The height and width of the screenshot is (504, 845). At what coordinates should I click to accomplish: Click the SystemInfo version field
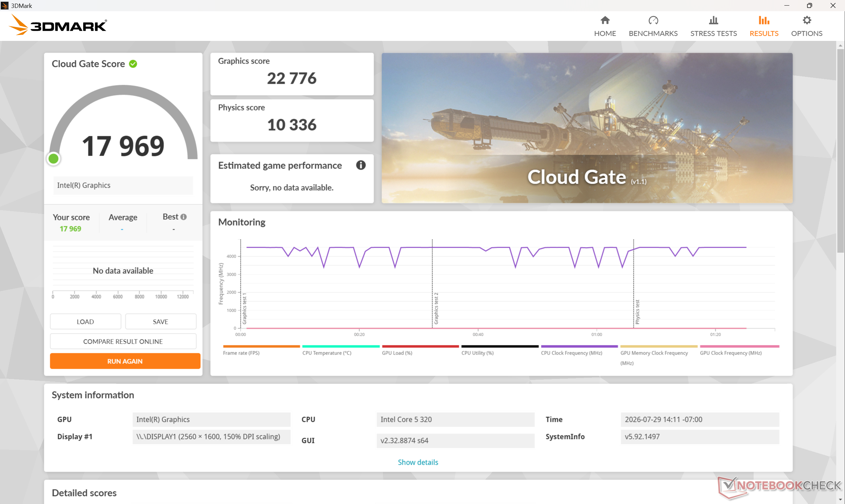click(699, 436)
